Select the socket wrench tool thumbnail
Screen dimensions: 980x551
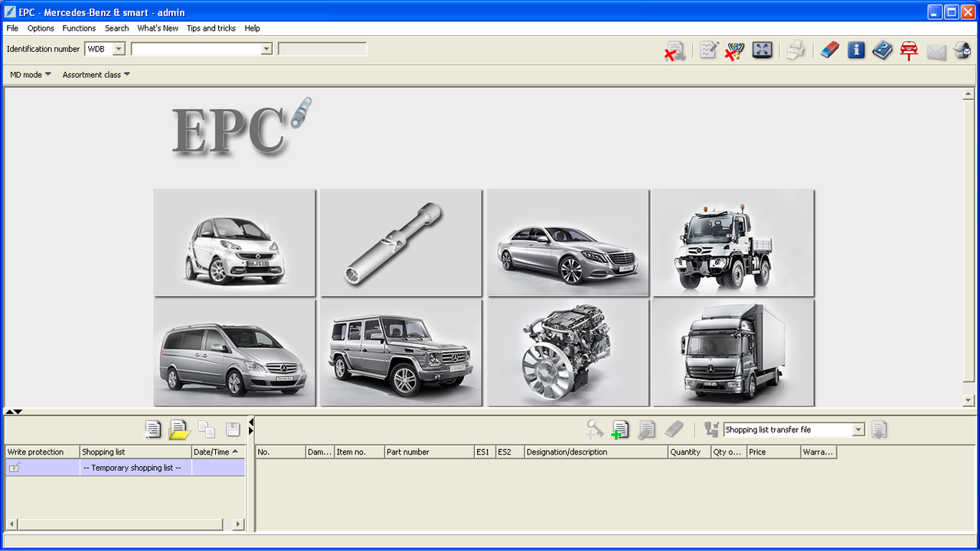(401, 243)
